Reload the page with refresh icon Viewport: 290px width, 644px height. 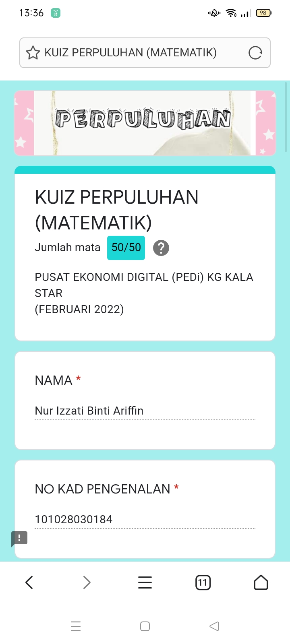[255, 53]
